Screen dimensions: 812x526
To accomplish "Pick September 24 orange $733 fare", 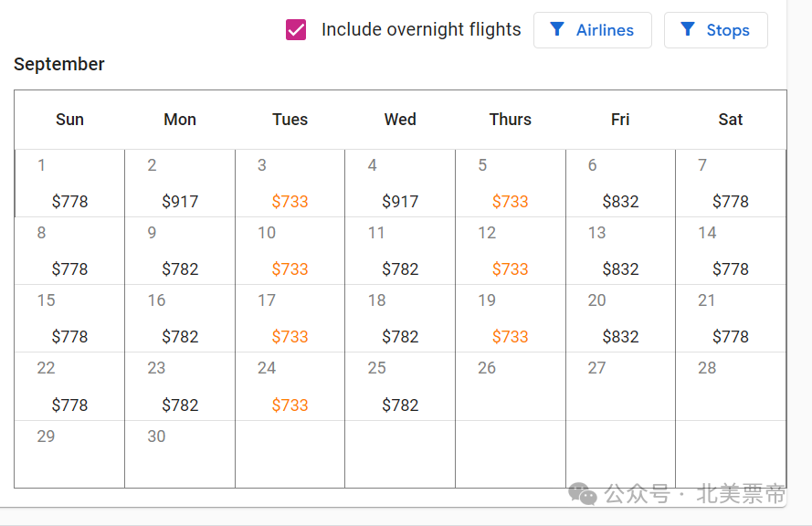I will click(290, 386).
